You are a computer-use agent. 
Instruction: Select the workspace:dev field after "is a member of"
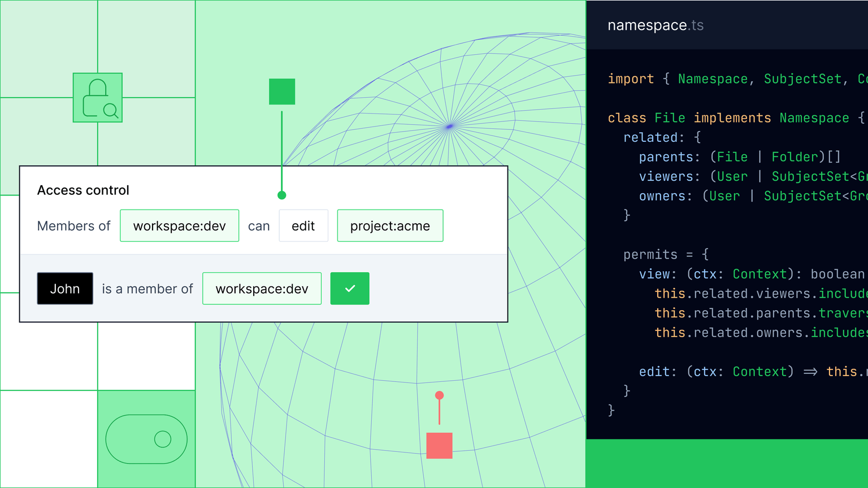(x=262, y=289)
